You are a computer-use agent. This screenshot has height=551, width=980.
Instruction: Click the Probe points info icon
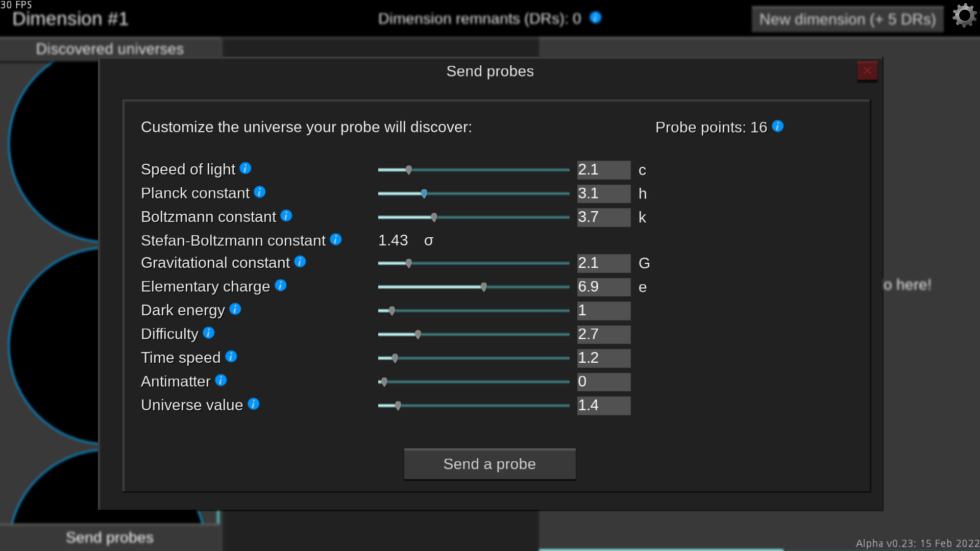click(x=777, y=127)
